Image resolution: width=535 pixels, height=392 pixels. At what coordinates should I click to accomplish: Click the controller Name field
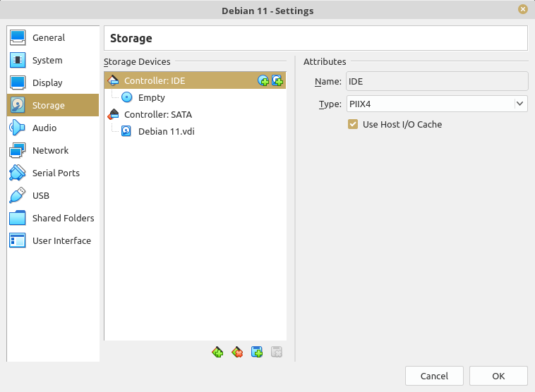click(437, 82)
